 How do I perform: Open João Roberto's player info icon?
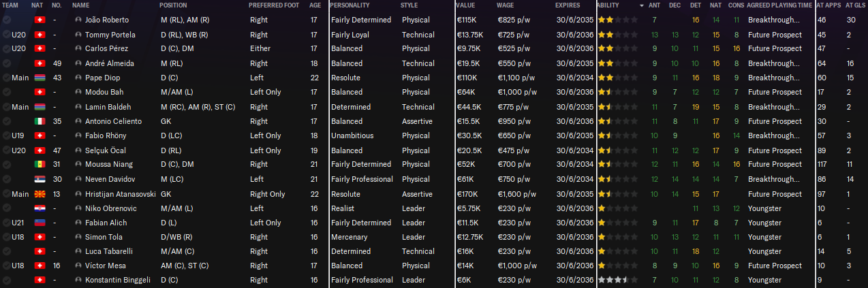[78, 20]
